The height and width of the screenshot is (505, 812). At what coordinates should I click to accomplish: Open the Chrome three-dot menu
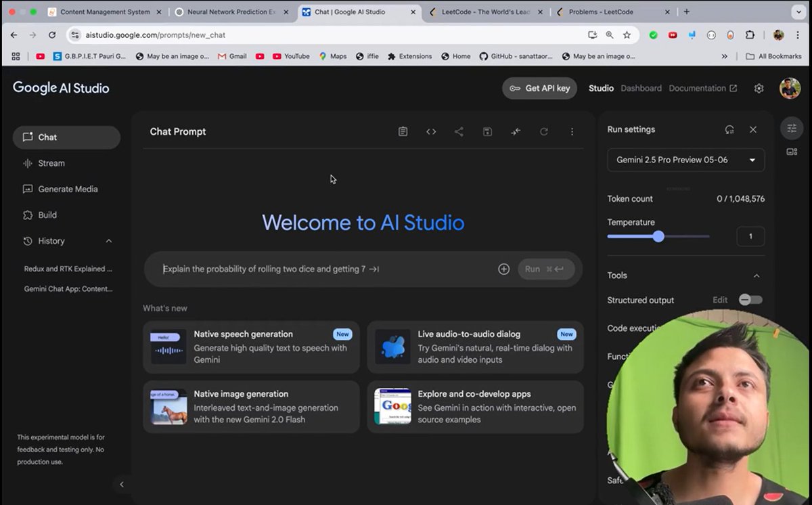click(x=798, y=35)
